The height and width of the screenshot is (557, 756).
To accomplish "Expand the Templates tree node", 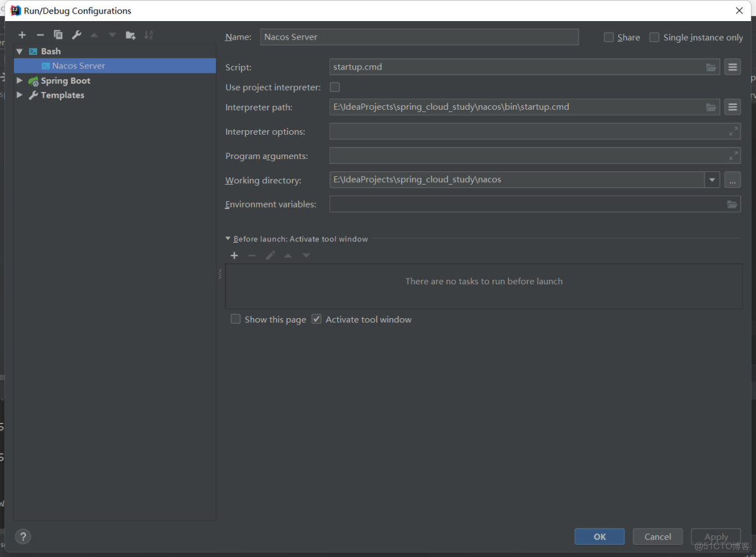I will tap(19, 95).
